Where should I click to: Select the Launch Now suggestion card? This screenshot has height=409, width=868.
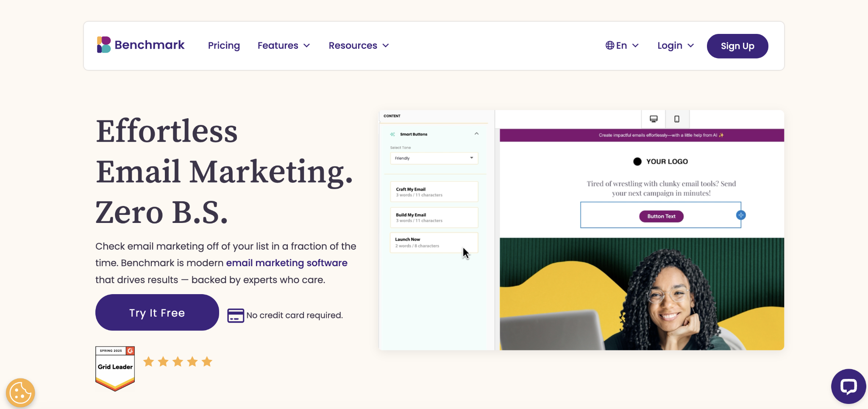[434, 242]
